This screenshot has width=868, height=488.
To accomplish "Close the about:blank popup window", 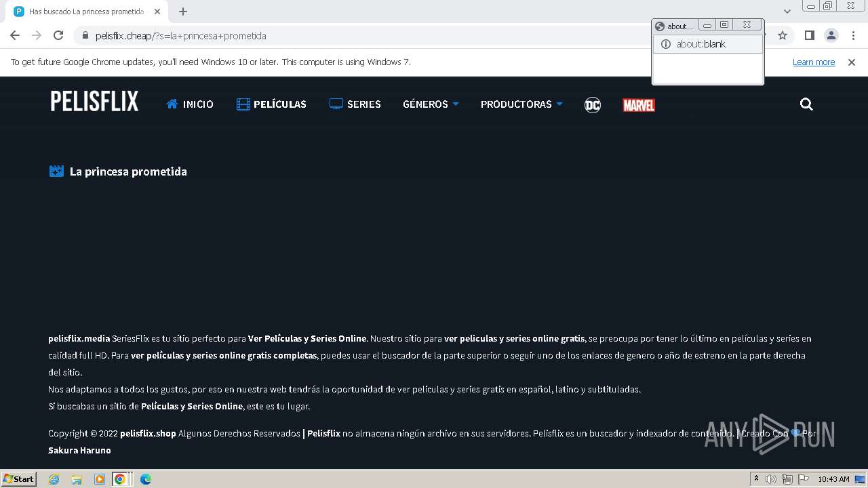I will tap(747, 25).
